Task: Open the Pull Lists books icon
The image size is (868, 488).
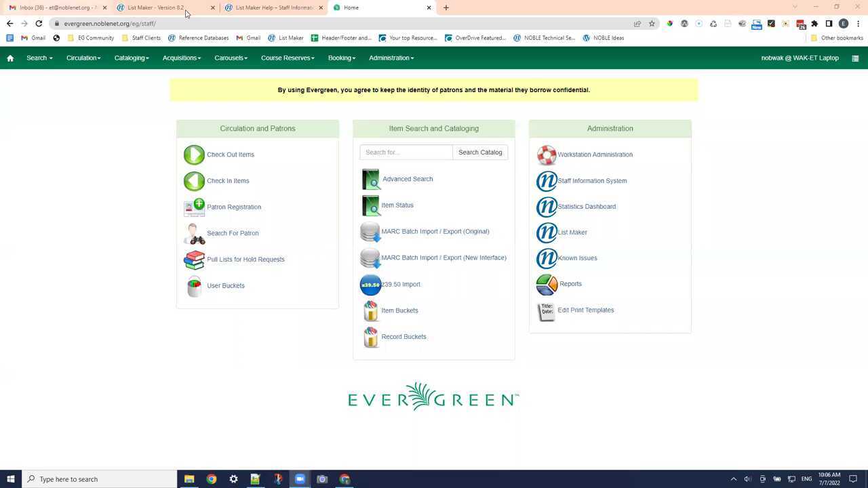Action: [194, 260]
